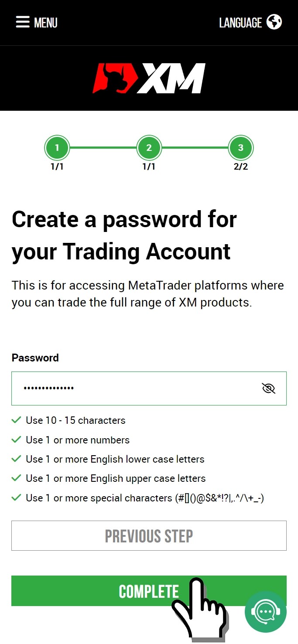The width and height of the screenshot is (298, 644).
Task: Click the green checkmark beside character length rule
Action: (17, 420)
